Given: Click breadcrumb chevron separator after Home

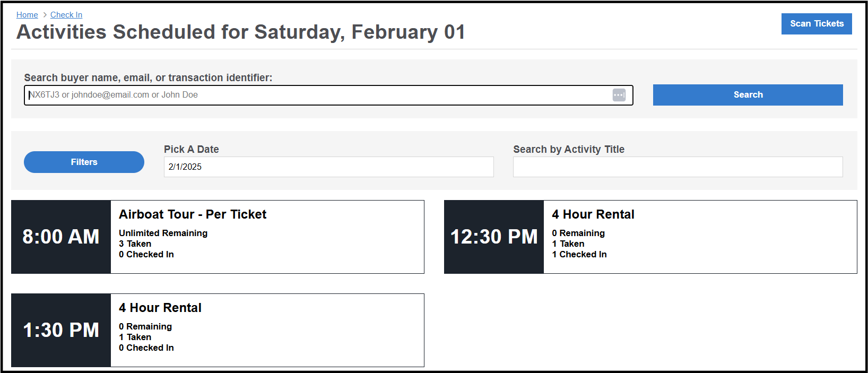Looking at the screenshot, I should click(45, 15).
